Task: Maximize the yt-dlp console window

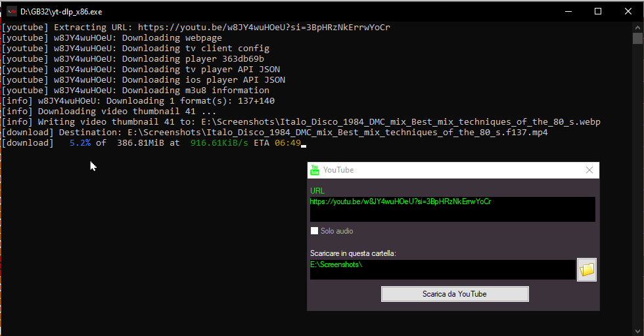Action: click(598, 12)
